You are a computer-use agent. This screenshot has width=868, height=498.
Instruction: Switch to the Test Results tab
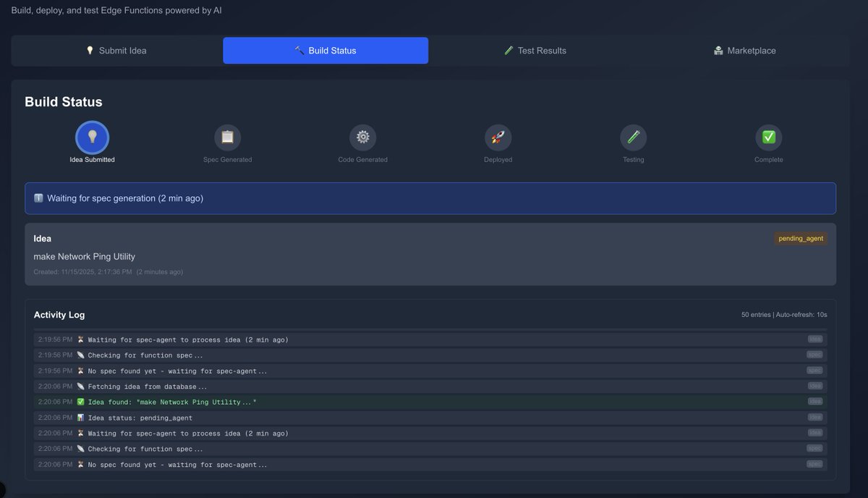tap(535, 51)
